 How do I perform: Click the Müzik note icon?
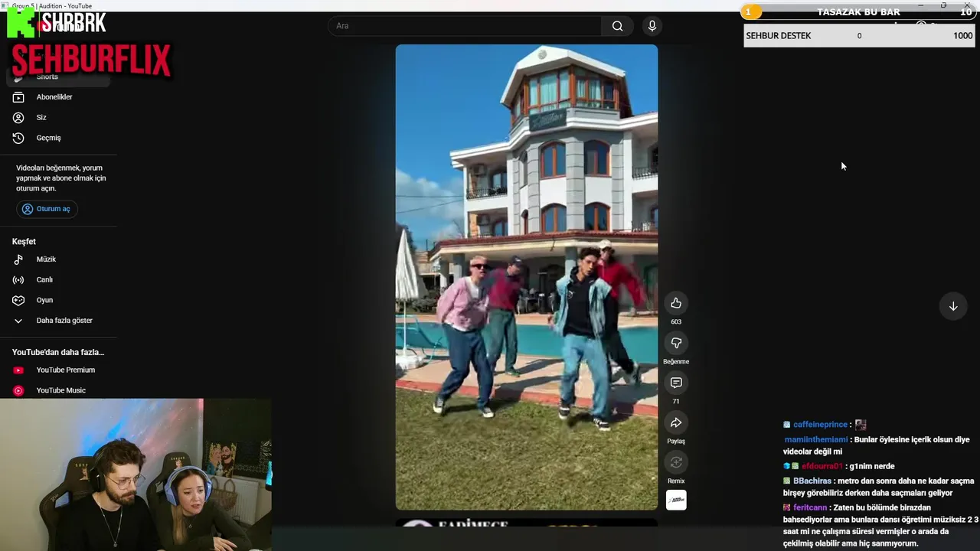(18, 259)
